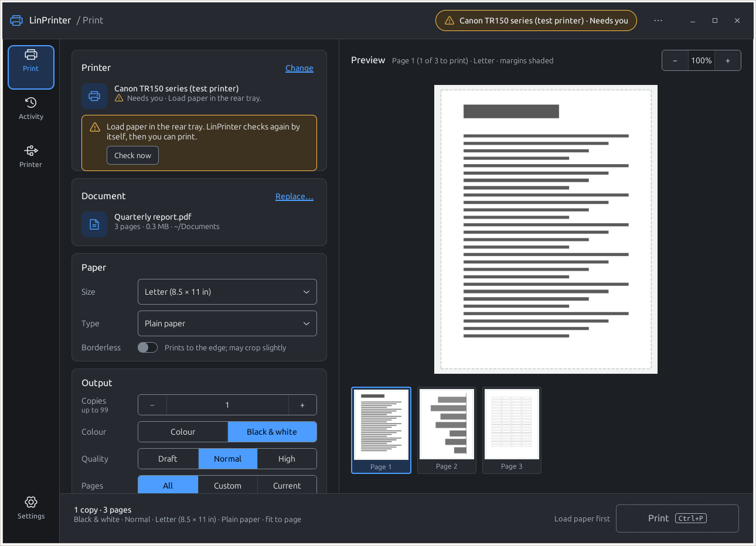
Task: Select Colour output mode
Action: (x=183, y=432)
